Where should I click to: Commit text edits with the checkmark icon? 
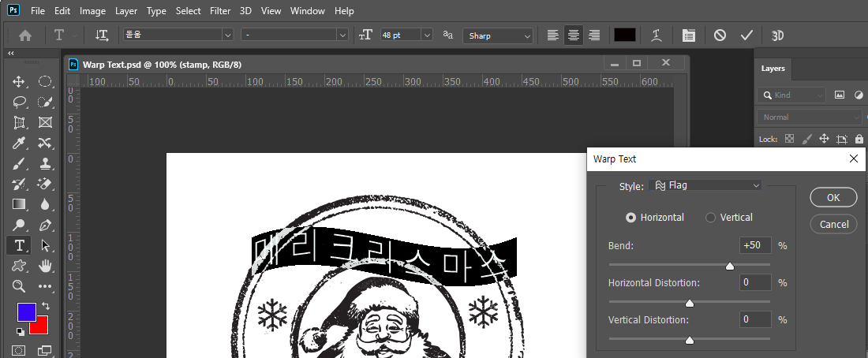[746, 35]
